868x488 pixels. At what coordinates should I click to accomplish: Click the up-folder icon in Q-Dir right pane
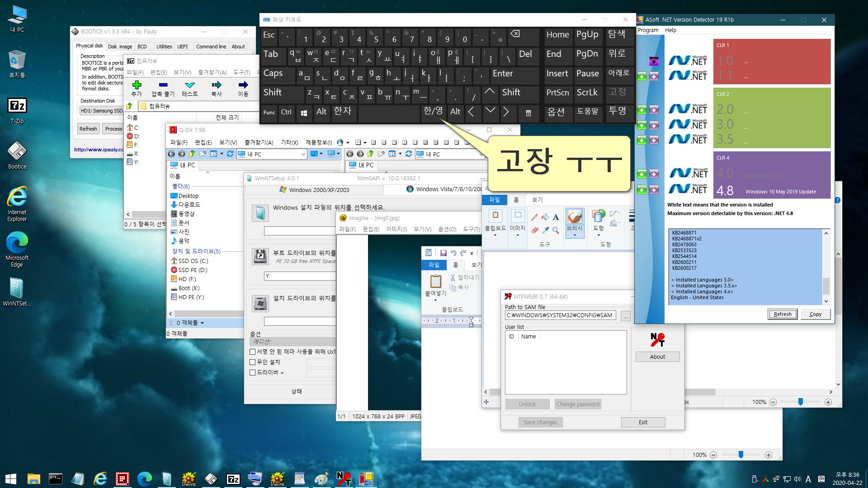point(371,154)
